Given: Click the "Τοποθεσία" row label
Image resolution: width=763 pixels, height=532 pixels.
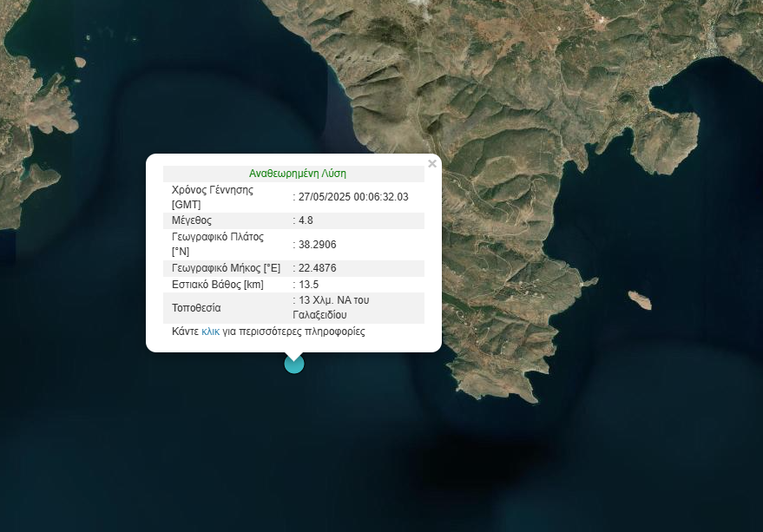Looking at the screenshot, I should tap(196, 307).
